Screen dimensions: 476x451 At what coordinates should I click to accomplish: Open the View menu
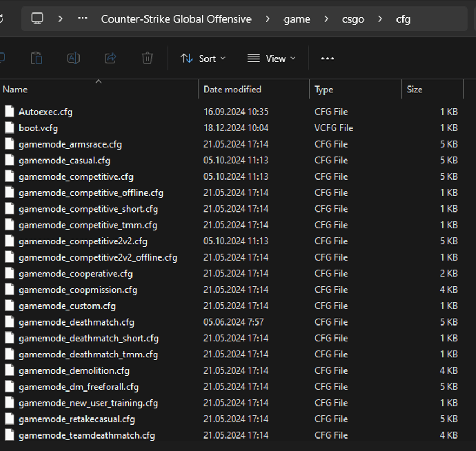click(x=272, y=58)
